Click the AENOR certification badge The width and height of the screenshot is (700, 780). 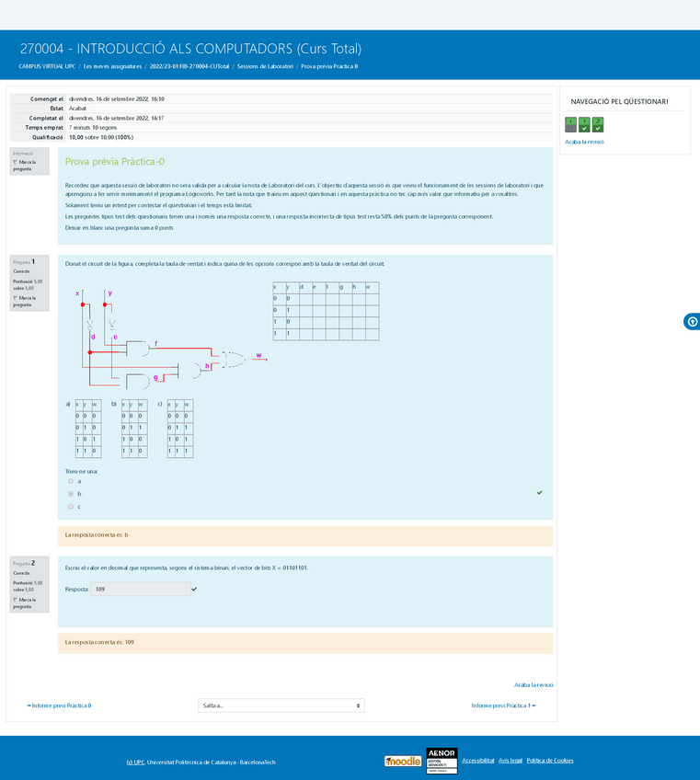(x=442, y=761)
